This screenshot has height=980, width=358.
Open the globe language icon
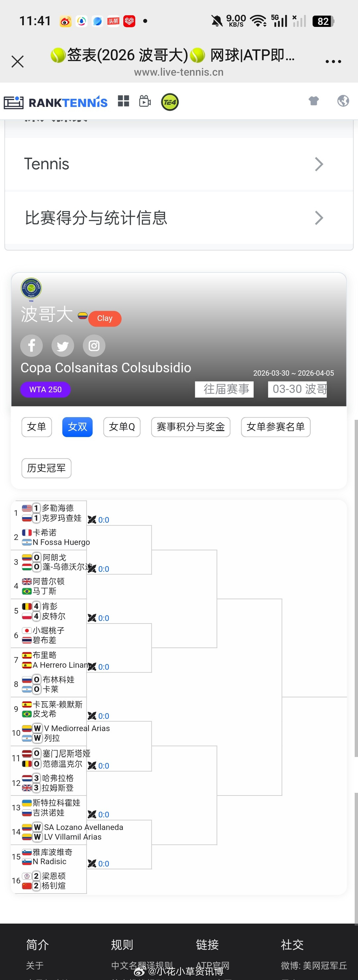click(342, 101)
